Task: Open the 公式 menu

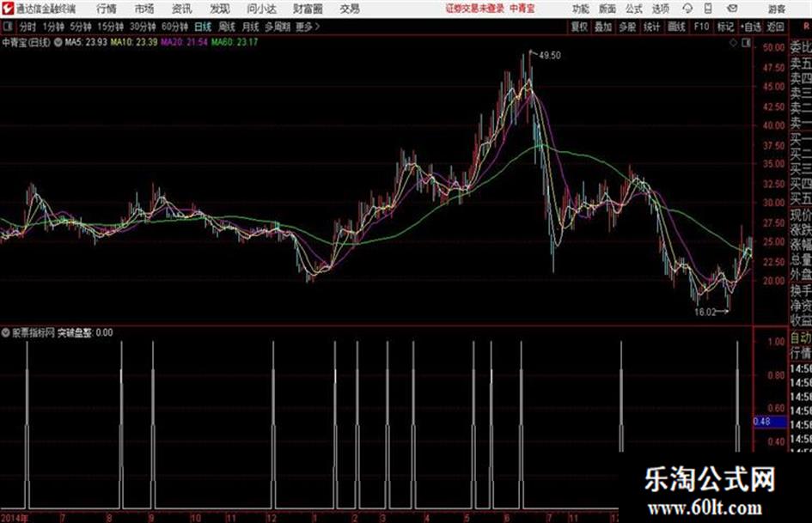Action: pyautogui.click(x=634, y=9)
